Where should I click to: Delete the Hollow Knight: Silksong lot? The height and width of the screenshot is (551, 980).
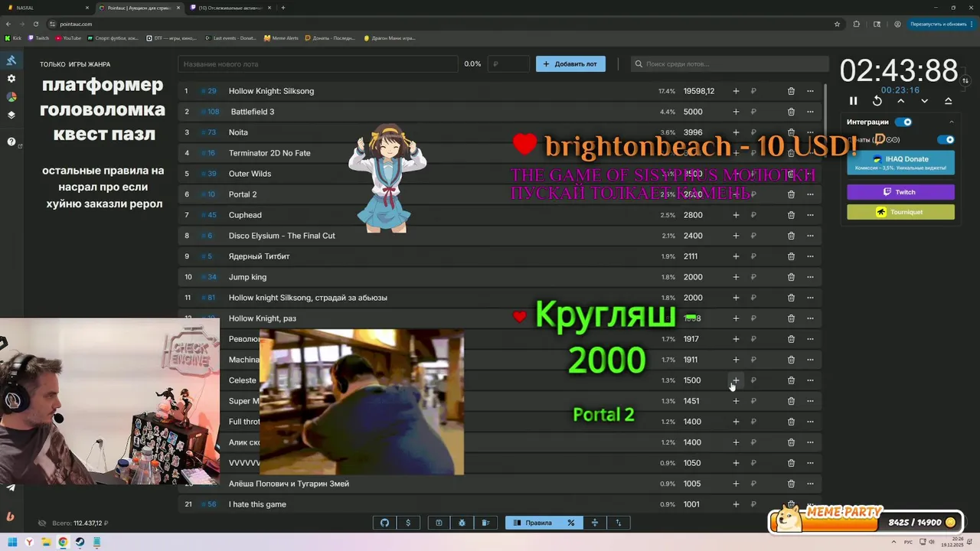pos(791,91)
